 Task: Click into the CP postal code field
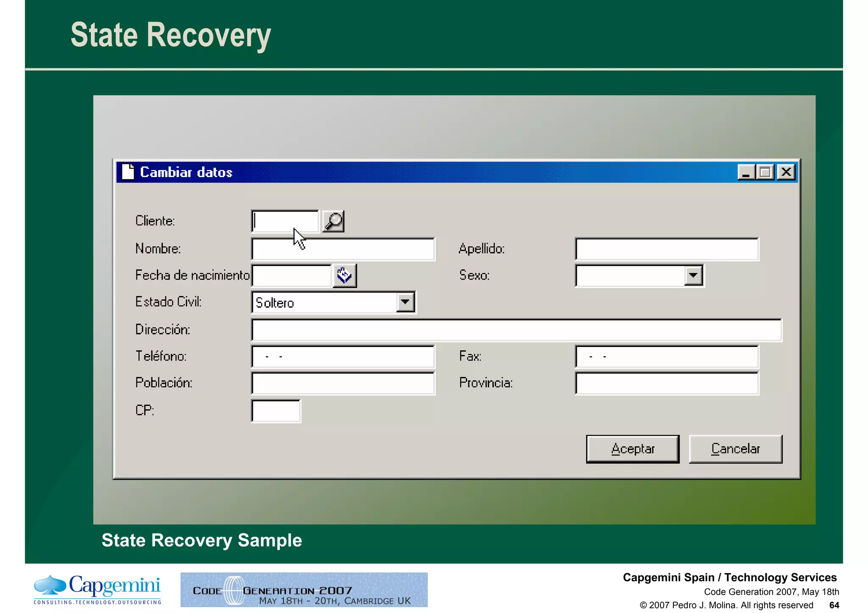pyautogui.click(x=276, y=411)
